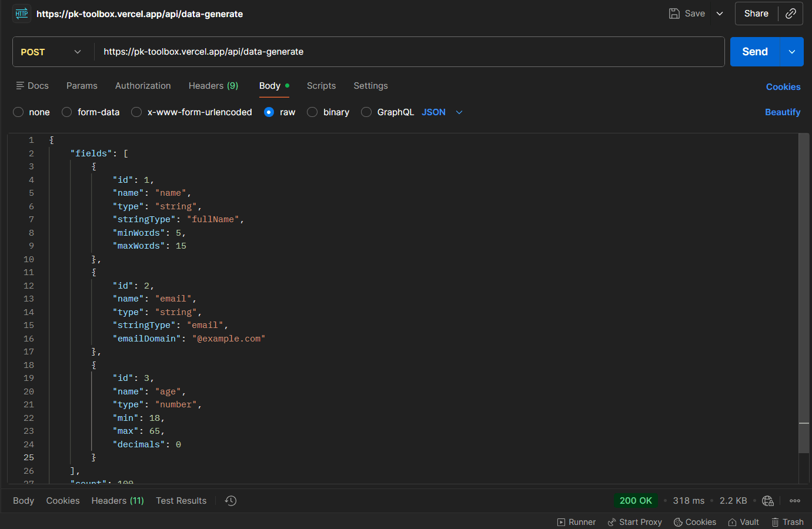
Task: Switch to the Authorization tab
Action: (143, 86)
